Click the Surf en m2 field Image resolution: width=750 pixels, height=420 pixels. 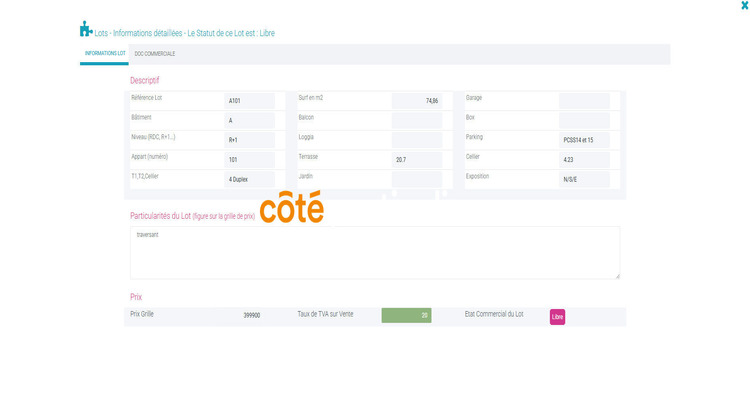coord(417,100)
